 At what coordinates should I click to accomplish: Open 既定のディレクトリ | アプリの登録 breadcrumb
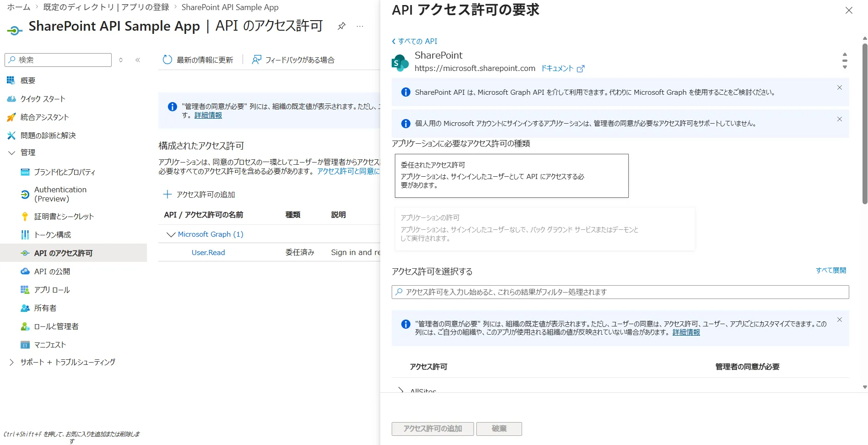point(106,7)
